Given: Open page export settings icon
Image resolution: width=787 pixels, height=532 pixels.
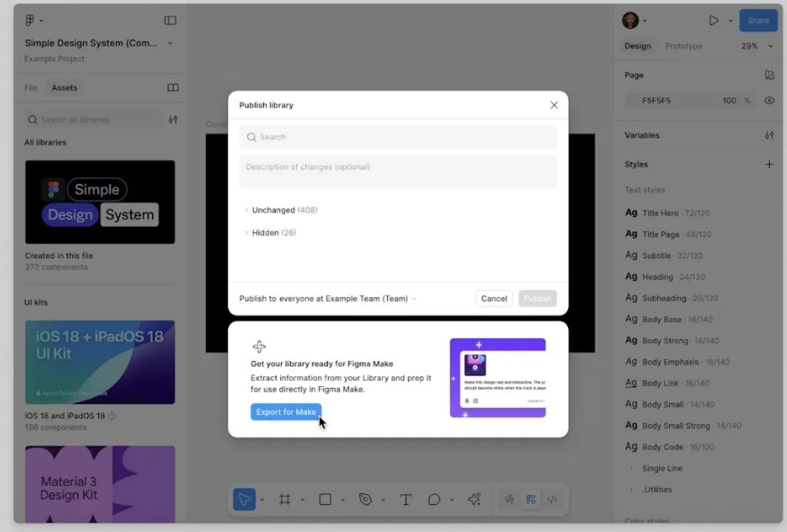Looking at the screenshot, I should (x=769, y=75).
